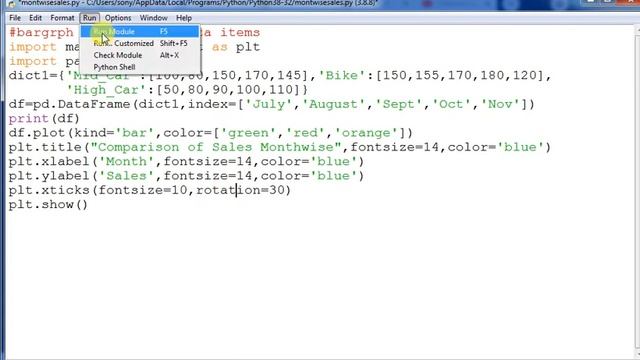Close the open Run menu
The height and width of the screenshot is (360, 640).
[x=89, y=18]
